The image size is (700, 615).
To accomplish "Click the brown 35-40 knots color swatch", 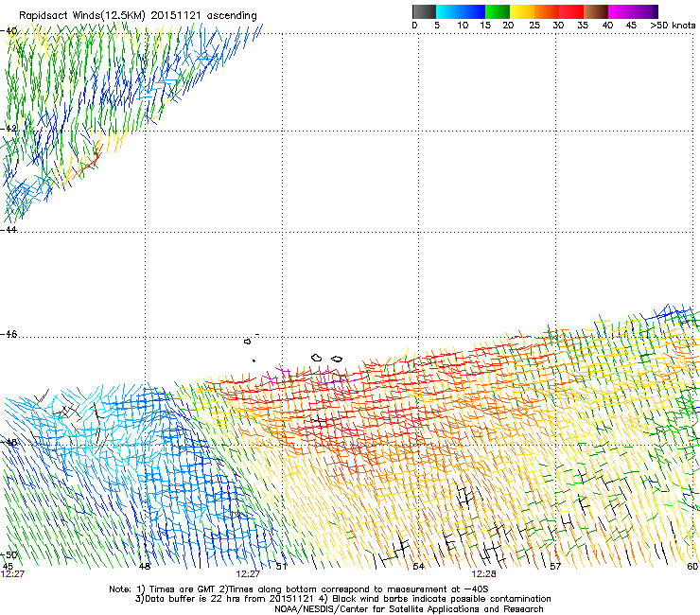I will 596,11.
